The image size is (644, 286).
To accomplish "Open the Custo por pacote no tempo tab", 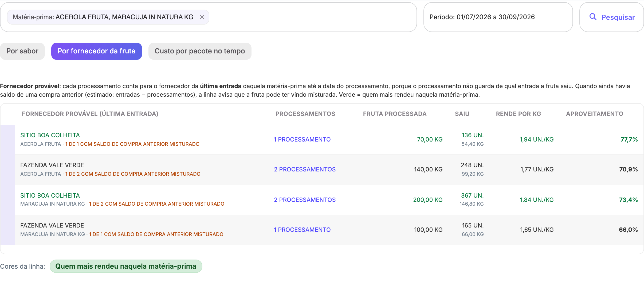I will [x=200, y=51].
